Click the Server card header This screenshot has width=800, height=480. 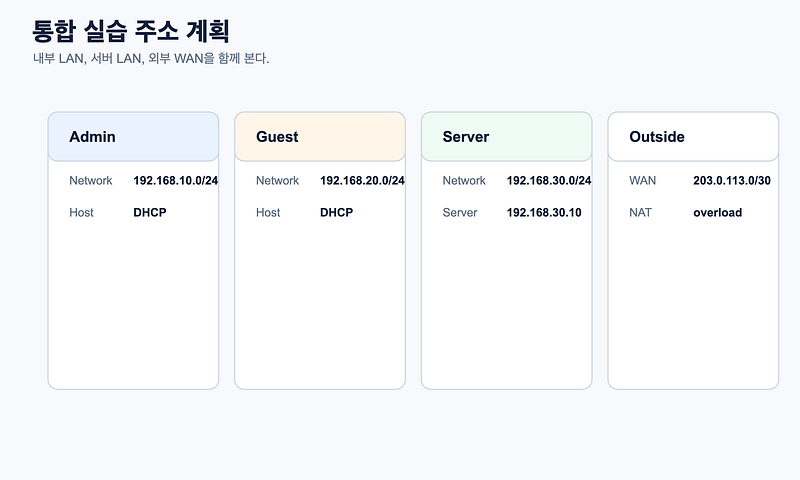tap(507, 137)
